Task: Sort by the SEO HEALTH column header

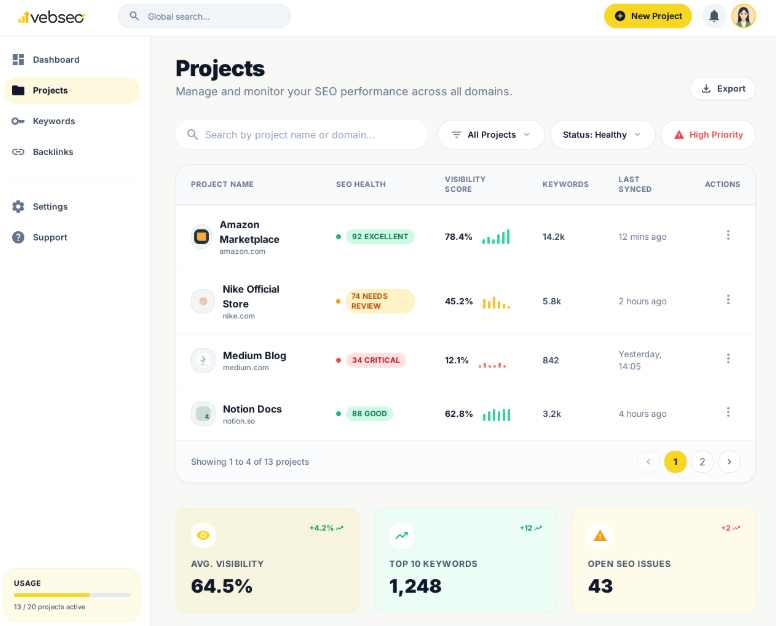Action: click(360, 184)
